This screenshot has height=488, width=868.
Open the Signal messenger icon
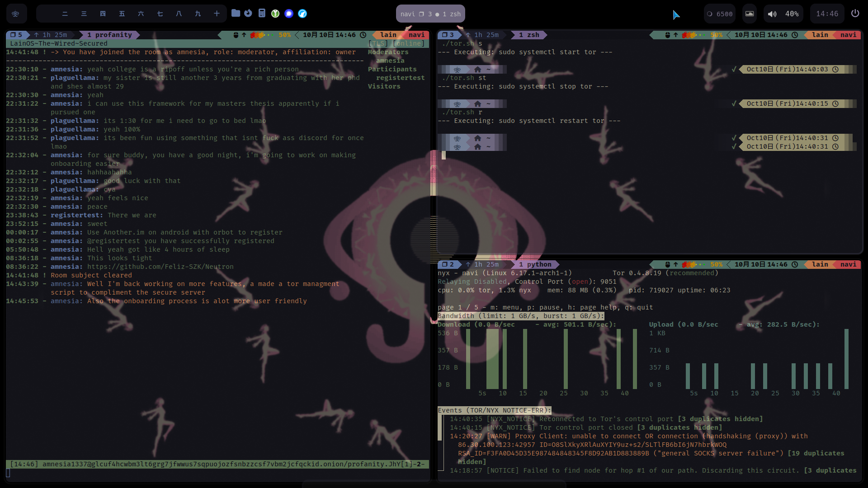(x=289, y=14)
